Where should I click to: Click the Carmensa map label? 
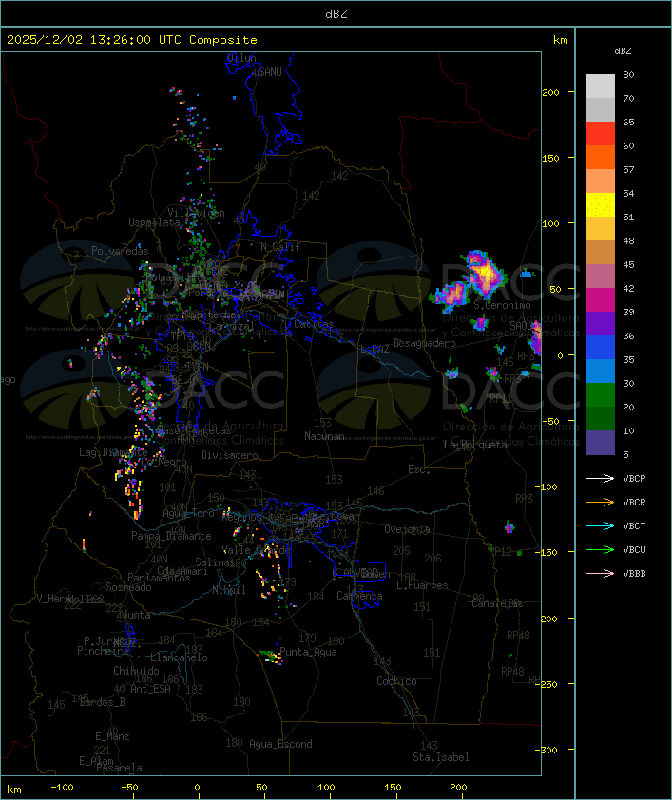359,596
